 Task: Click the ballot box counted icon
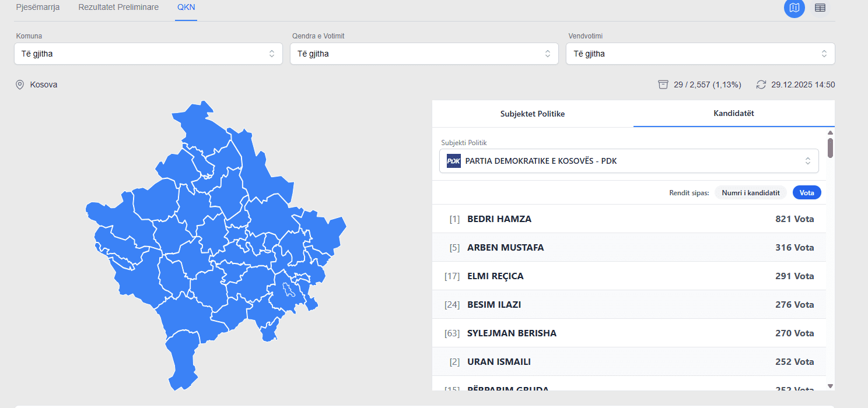tap(663, 85)
